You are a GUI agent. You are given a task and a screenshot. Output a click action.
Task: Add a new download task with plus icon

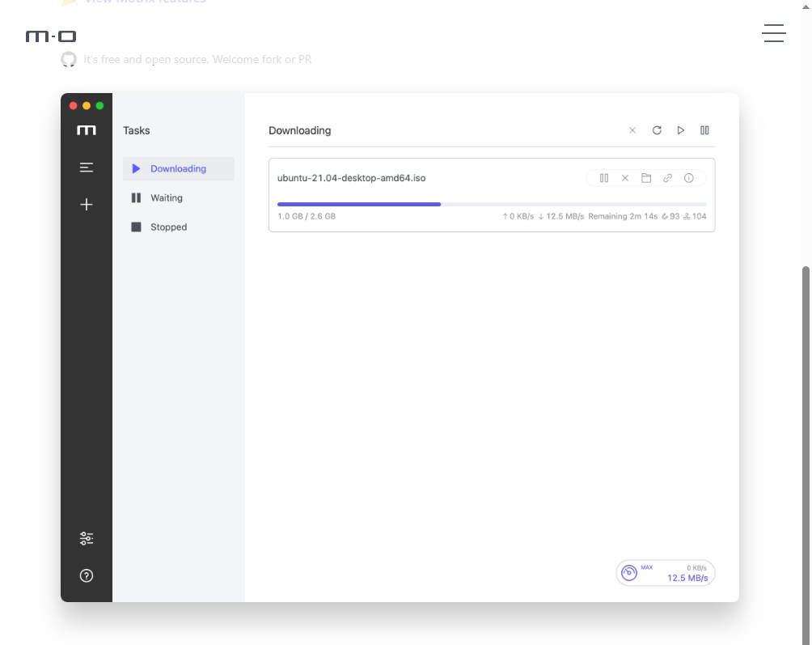click(x=86, y=205)
